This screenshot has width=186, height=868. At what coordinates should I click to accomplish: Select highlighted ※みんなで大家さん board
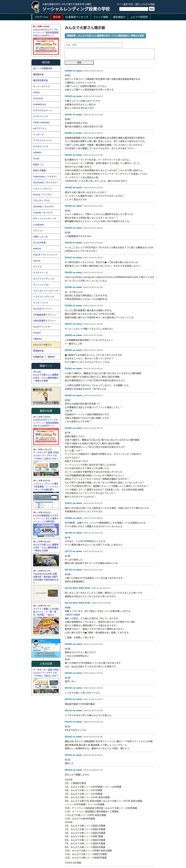[46, 345]
